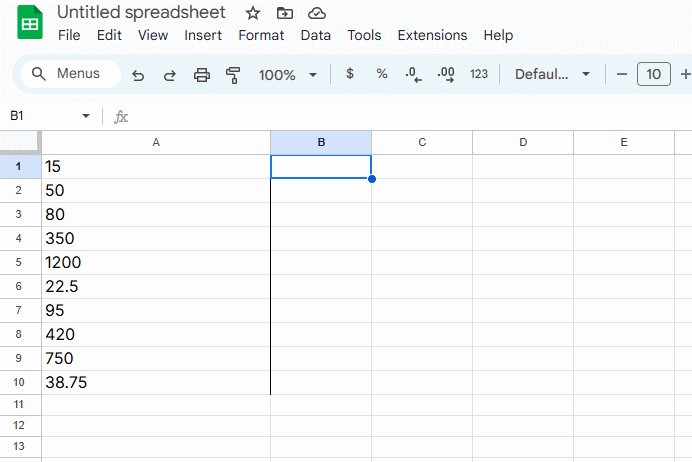
Task: Click the Print icon
Action: [x=202, y=75]
